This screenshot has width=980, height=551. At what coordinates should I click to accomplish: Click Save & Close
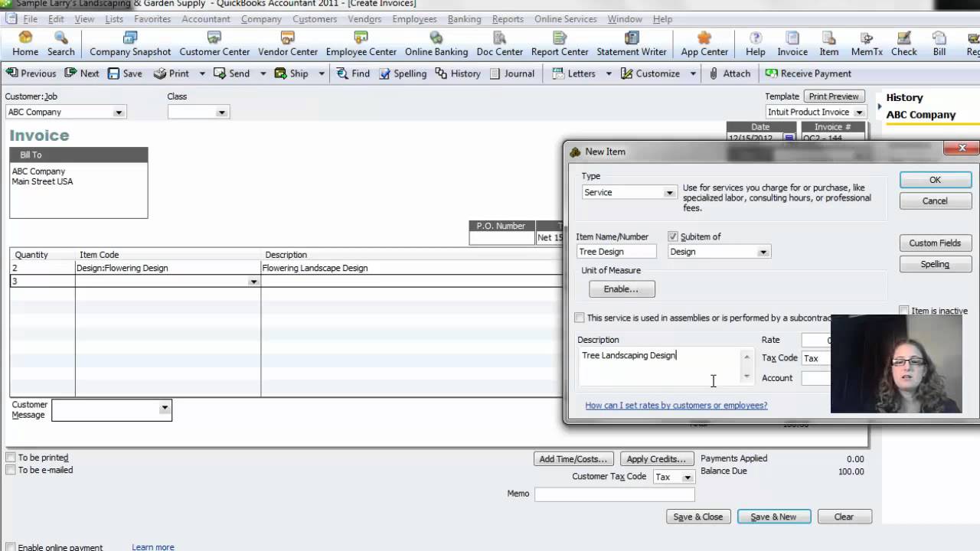[x=697, y=517]
